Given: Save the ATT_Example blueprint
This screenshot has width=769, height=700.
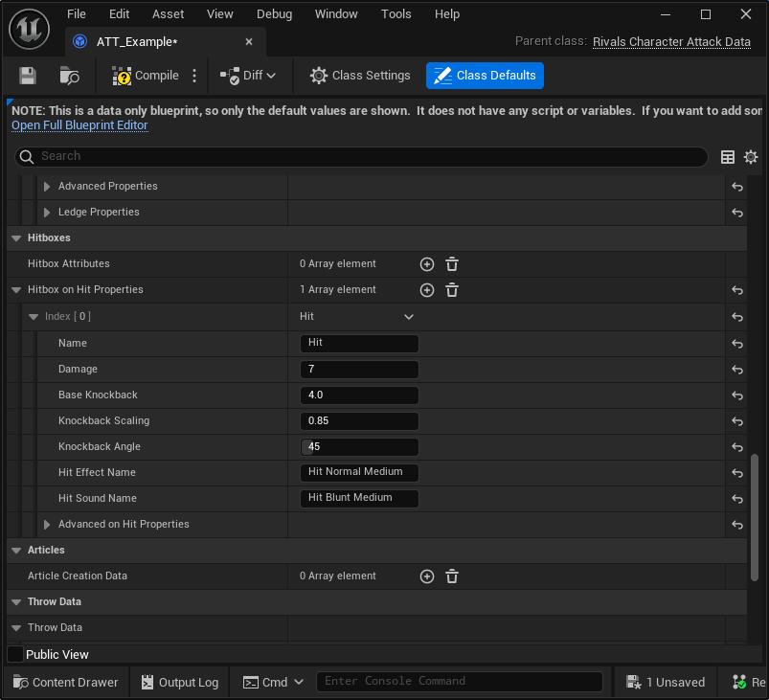Looking at the screenshot, I should coord(28,76).
